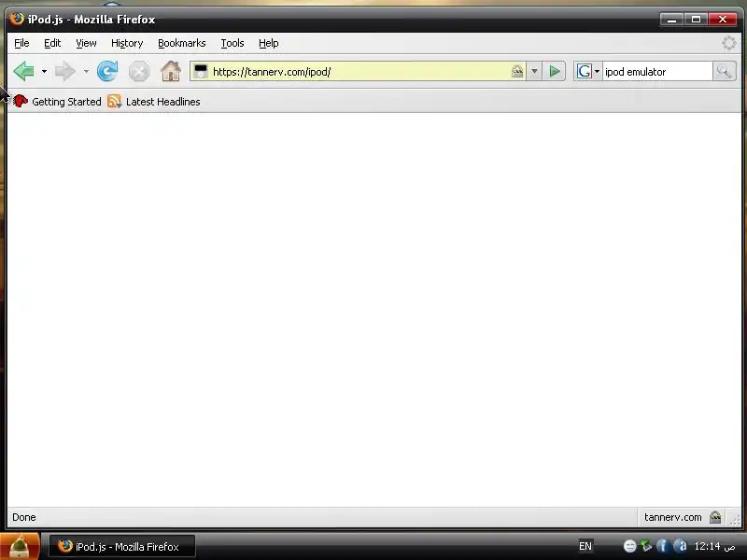Viewport: 747px width, 560px height.
Task: Open the Start menu button
Action: click(x=20, y=546)
